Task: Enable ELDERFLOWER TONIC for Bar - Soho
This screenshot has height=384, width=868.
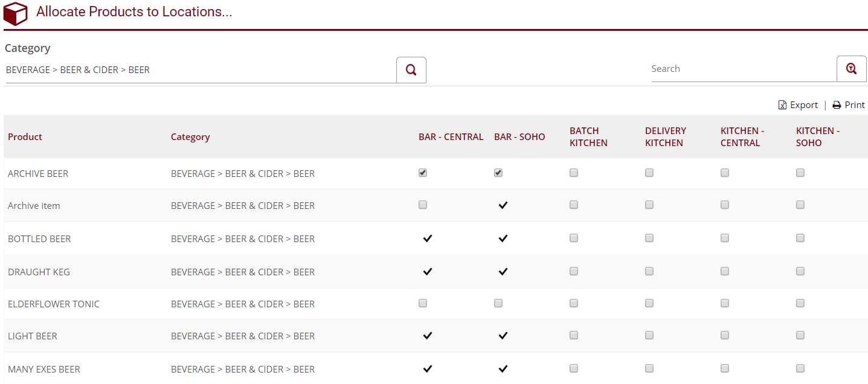Action: pyautogui.click(x=498, y=303)
